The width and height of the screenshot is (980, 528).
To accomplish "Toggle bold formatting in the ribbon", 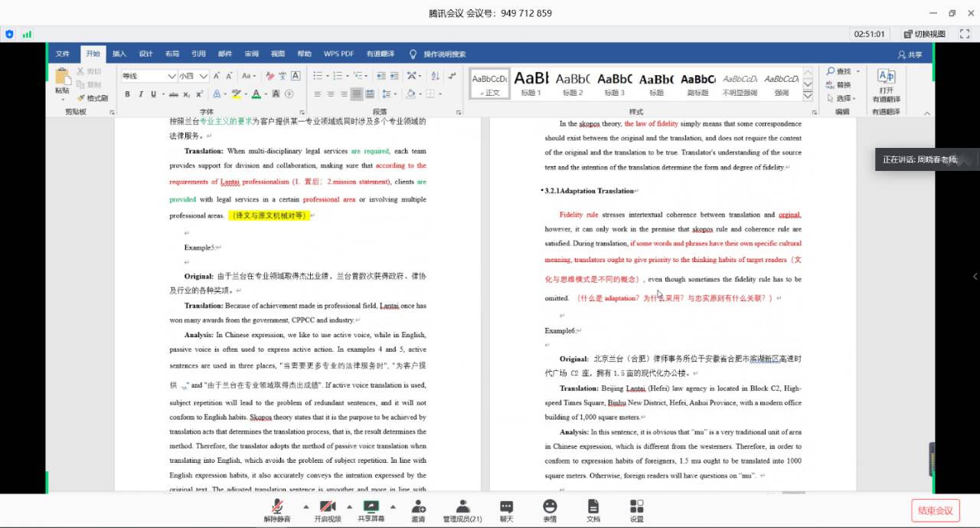I will tap(128, 94).
